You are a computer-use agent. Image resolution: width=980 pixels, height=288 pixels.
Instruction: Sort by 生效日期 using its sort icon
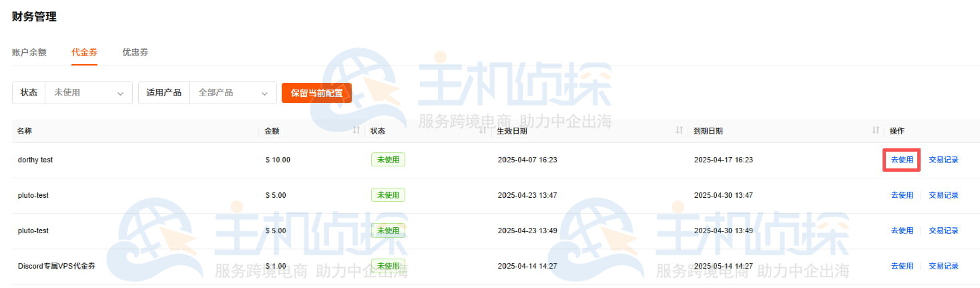point(680,130)
